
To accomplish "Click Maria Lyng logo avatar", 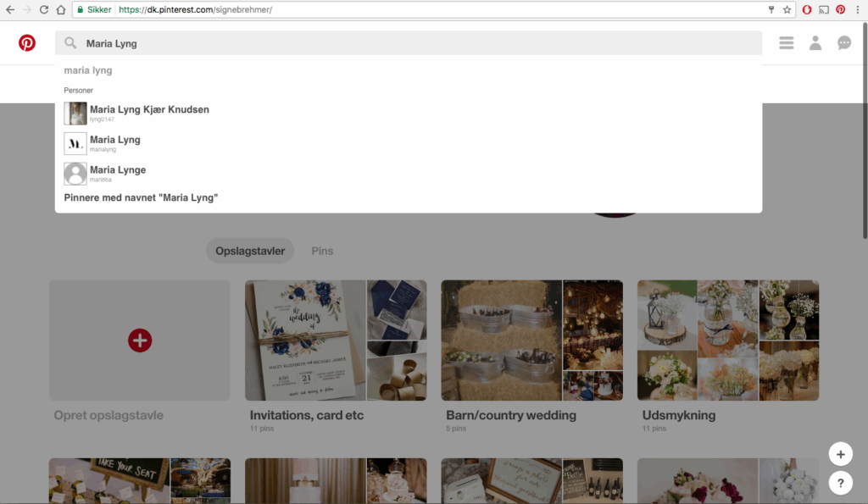I will pyautogui.click(x=75, y=143).
